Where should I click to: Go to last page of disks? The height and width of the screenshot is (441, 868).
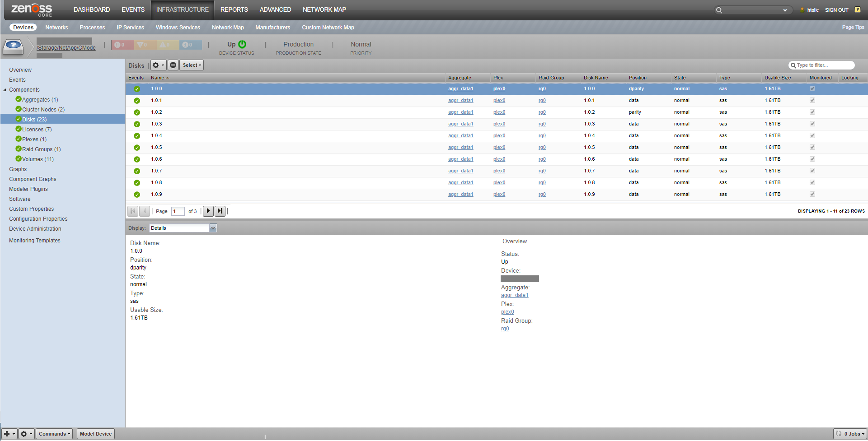pyautogui.click(x=220, y=211)
